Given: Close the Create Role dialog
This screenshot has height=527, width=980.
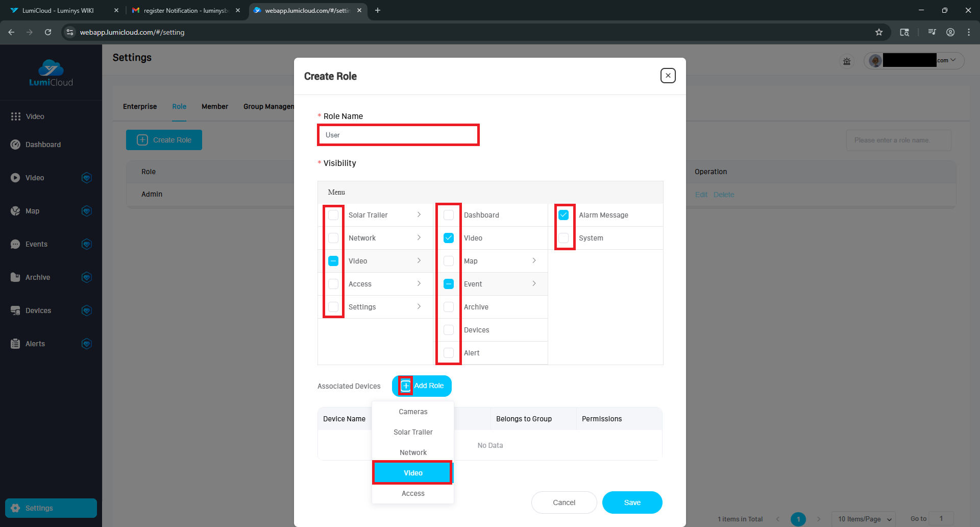Looking at the screenshot, I should tap(668, 76).
